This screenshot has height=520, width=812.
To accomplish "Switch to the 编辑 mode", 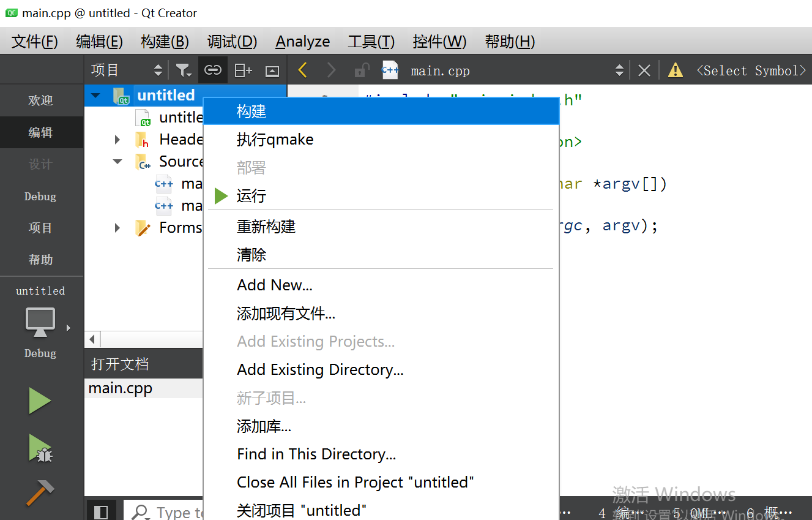I will pyautogui.click(x=41, y=132).
